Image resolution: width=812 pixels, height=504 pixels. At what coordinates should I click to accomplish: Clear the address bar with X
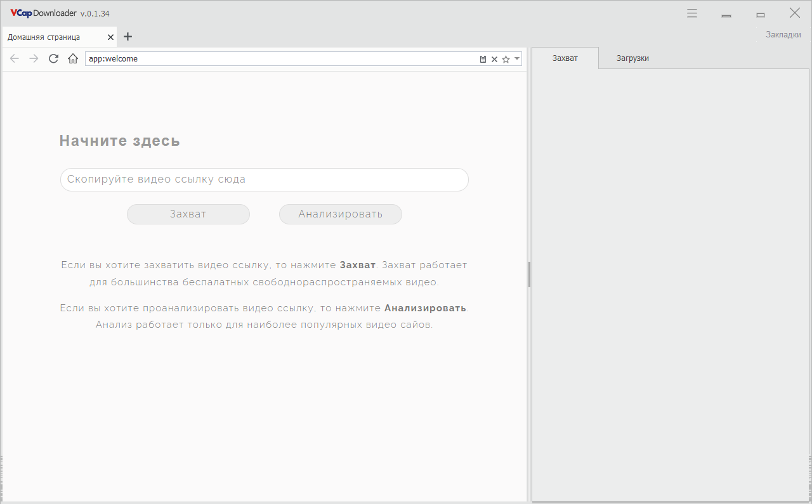point(494,59)
